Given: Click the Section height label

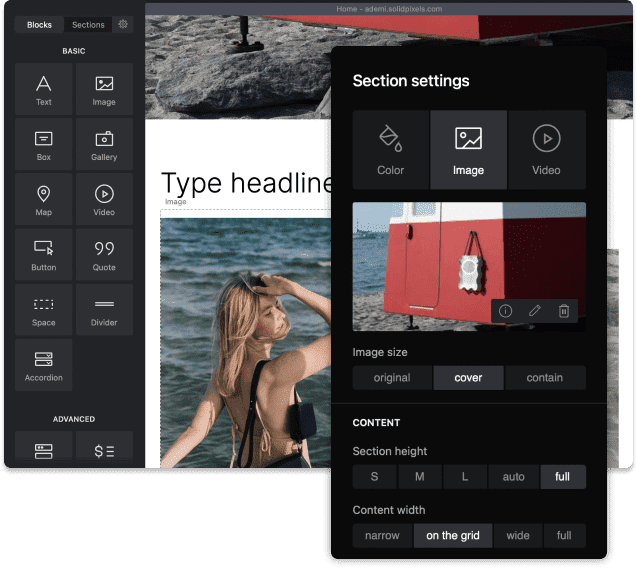Looking at the screenshot, I should point(390,451).
